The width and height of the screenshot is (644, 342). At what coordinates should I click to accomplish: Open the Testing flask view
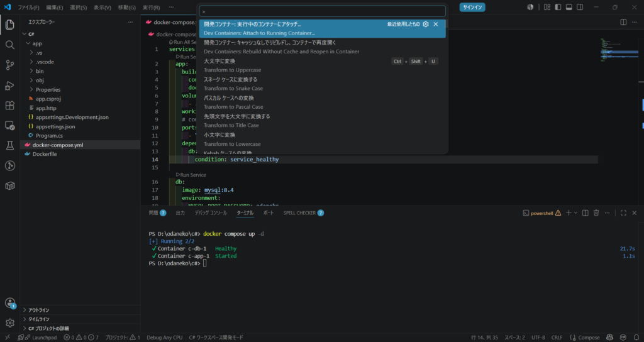10,145
